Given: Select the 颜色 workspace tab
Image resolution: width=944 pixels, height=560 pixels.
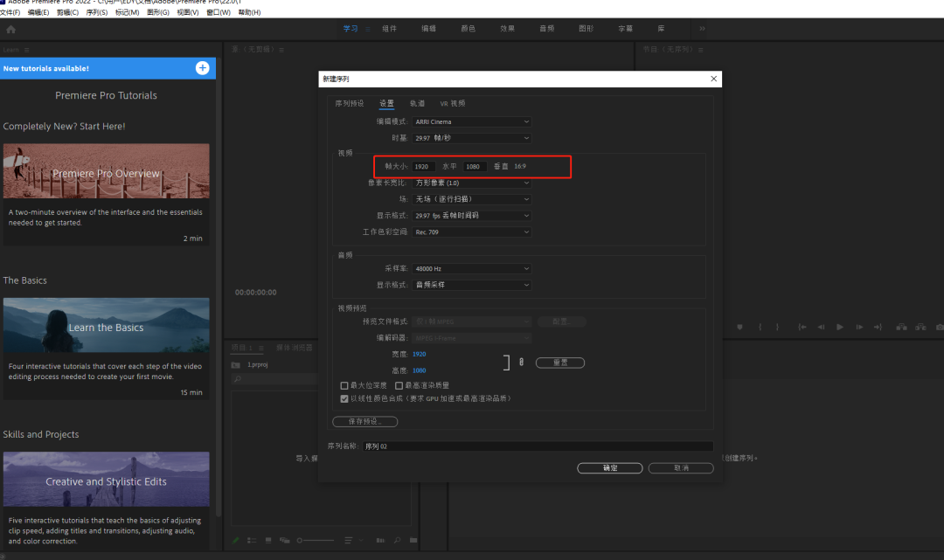Looking at the screenshot, I should point(468,29).
